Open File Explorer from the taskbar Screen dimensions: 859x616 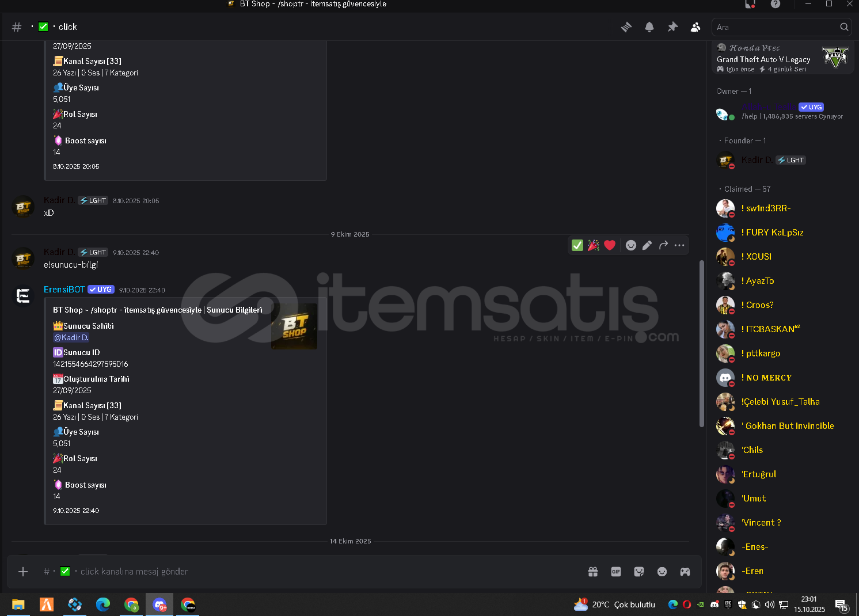click(x=18, y=604)
